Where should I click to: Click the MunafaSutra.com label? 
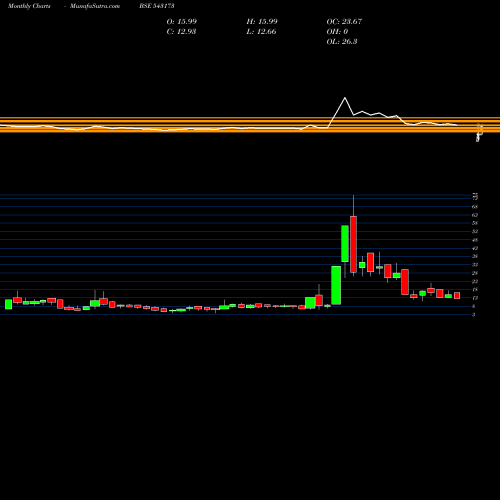pyautogui.click(x=95, y=6)
